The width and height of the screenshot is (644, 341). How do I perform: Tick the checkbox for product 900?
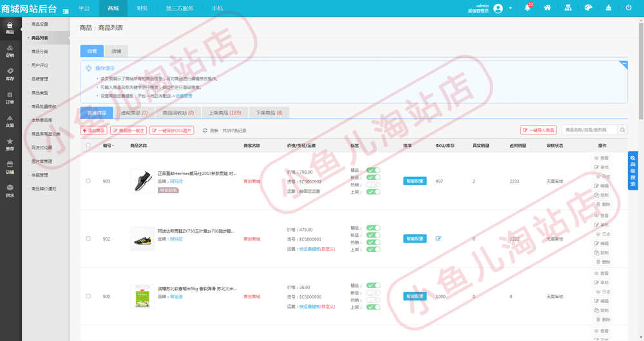[x=88, y=296]
